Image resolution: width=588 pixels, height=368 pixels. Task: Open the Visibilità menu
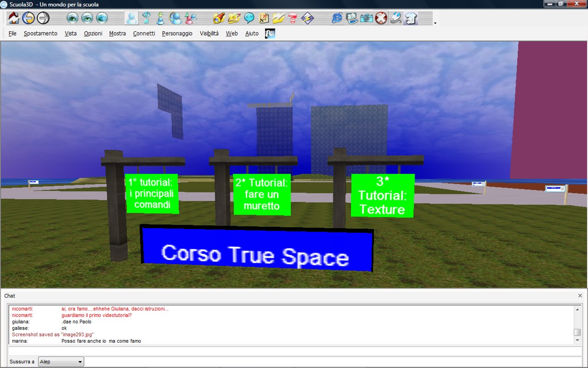[x=209, y=34]
